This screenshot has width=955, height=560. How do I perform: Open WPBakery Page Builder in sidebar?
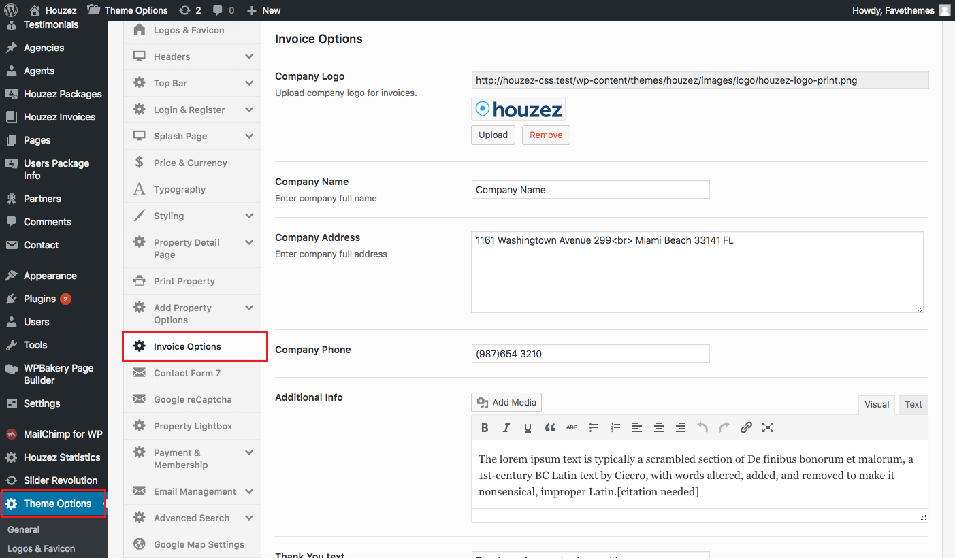point(54,374)
